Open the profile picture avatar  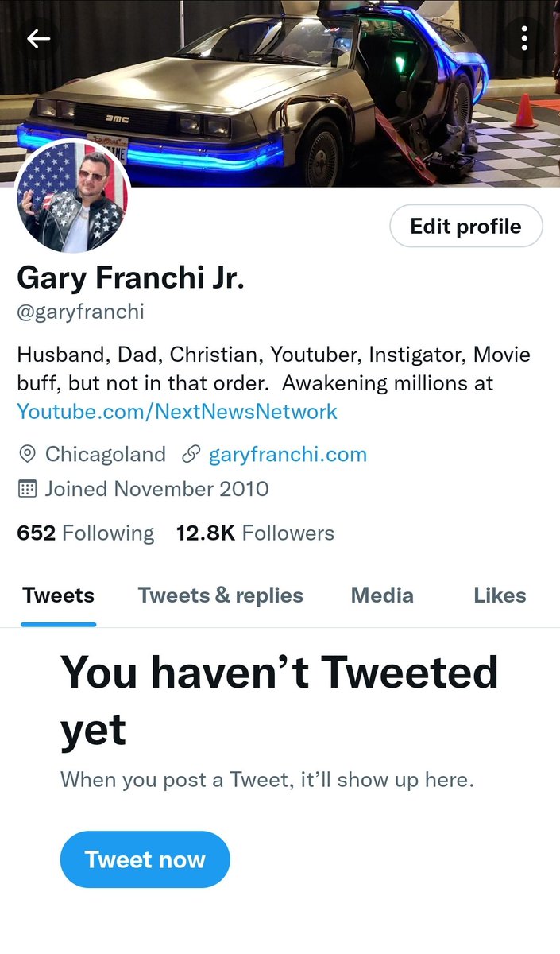[x=72, y=198]
